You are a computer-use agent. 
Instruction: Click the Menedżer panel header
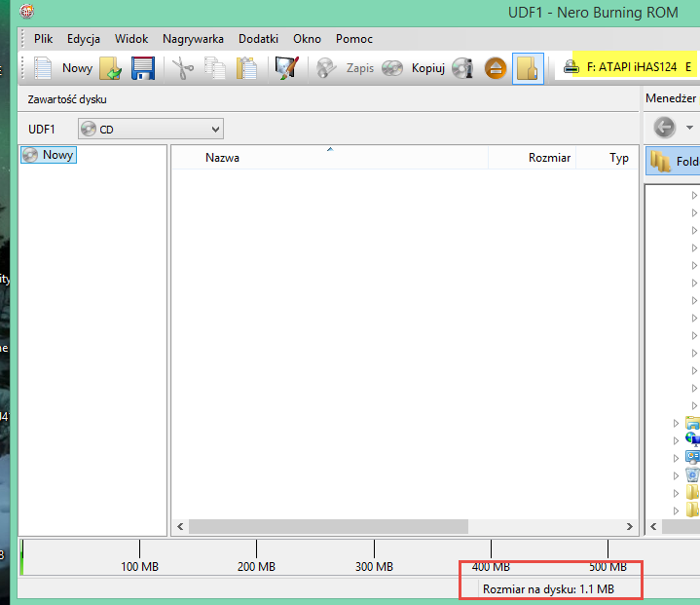[671, 98]
